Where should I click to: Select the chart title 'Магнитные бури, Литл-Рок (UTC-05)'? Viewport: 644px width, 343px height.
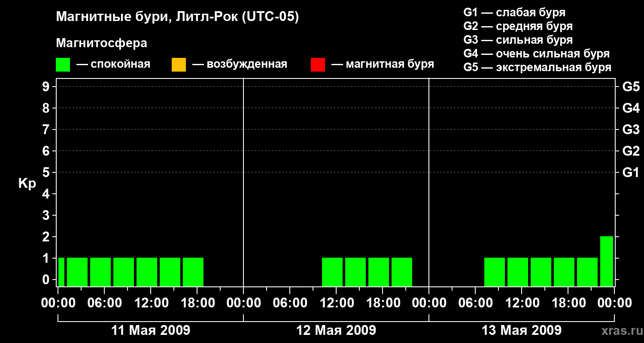coord(177,17)
